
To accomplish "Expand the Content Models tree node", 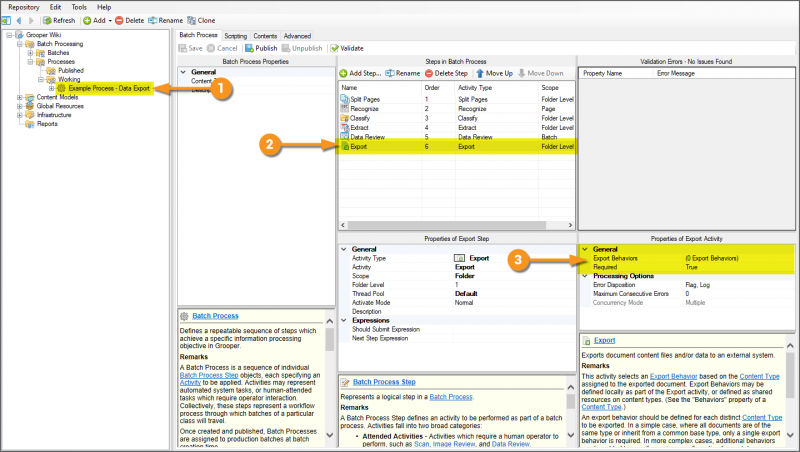I will pyautogui.click(x=19, y=97).
